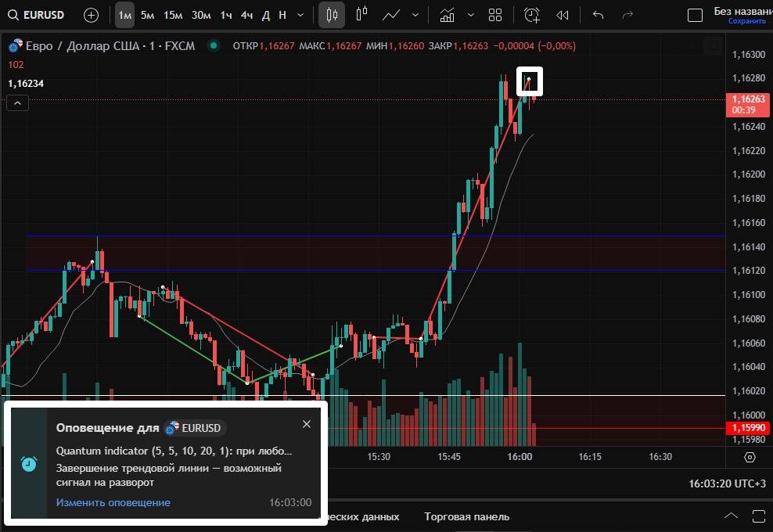
Task: Click the create alert clock icon
Action: 531,15
